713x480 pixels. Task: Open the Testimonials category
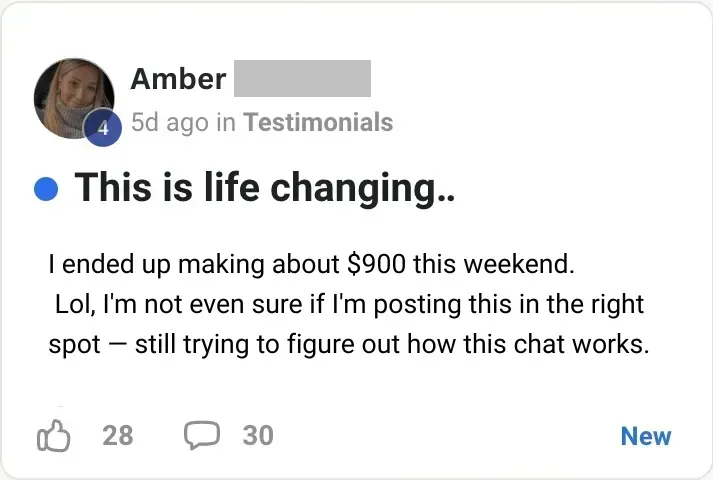click(318, 123)
